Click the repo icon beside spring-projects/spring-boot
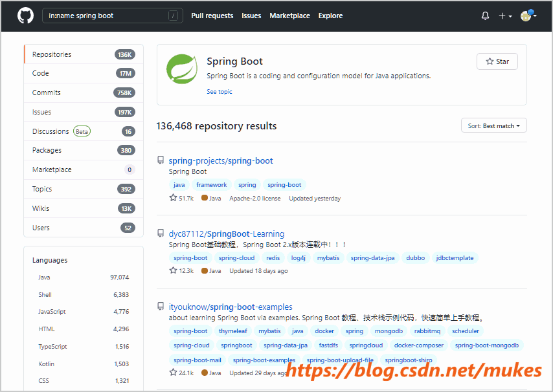553x392 pixels. [161, 160]
